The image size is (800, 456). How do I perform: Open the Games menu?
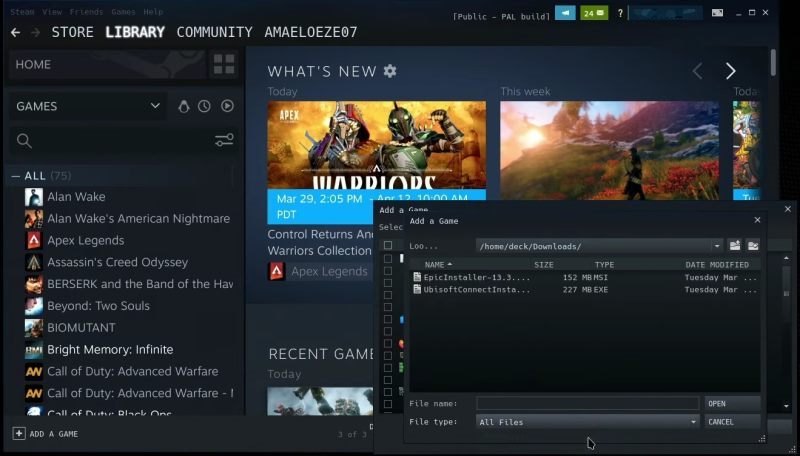pyautogui.click(x=123, y=12)
